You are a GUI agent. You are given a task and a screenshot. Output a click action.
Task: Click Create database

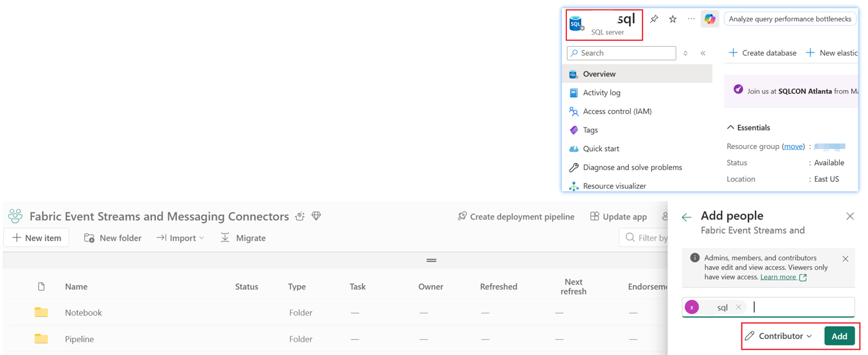tap(762, 53)
